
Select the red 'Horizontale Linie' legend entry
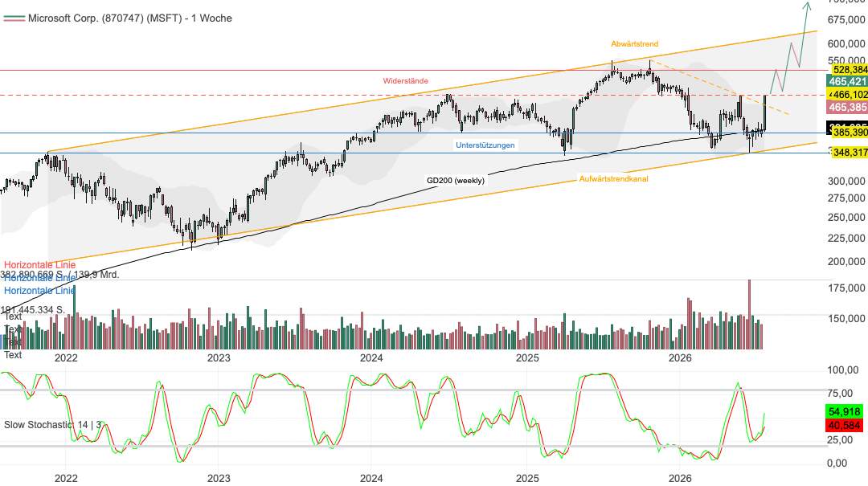(x=40, y=265)
